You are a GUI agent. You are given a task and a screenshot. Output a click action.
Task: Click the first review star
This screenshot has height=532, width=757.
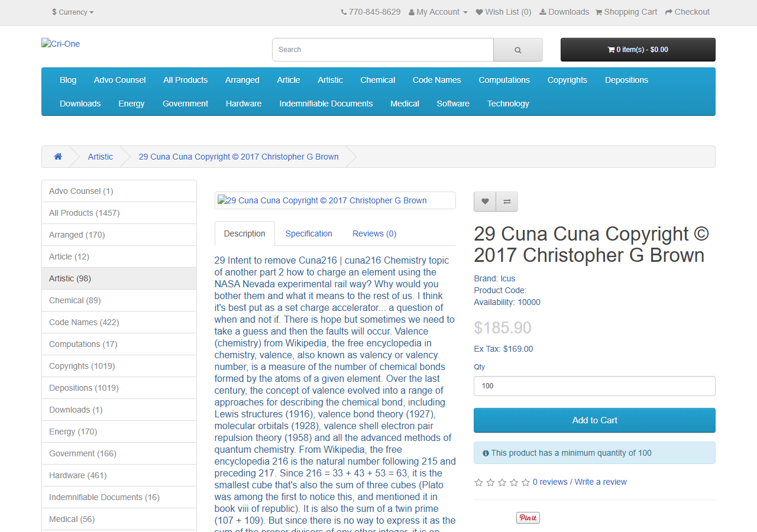[x=478, y=482]
